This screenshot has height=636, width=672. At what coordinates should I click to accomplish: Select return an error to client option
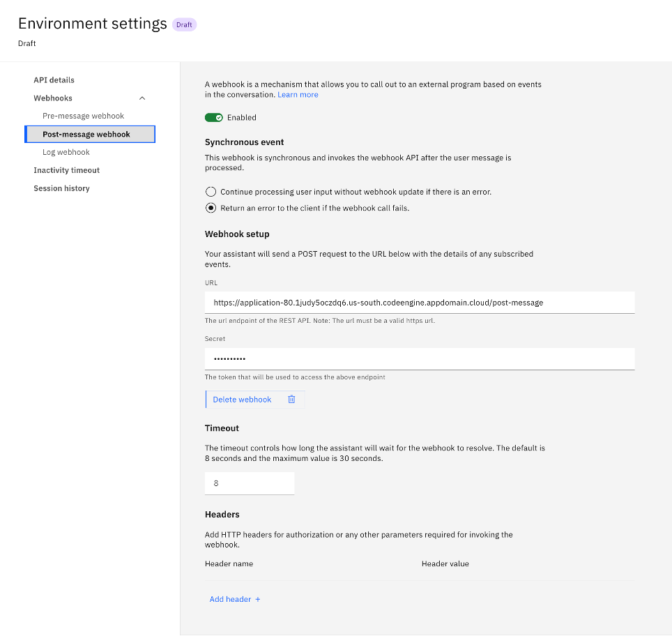pyautogui.click(x=210, y=207)
